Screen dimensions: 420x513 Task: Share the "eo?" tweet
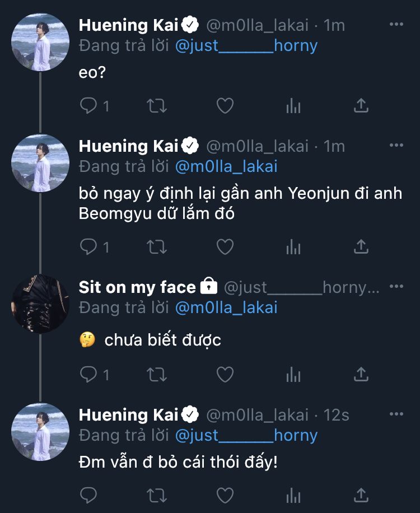[x=362, y=105]
